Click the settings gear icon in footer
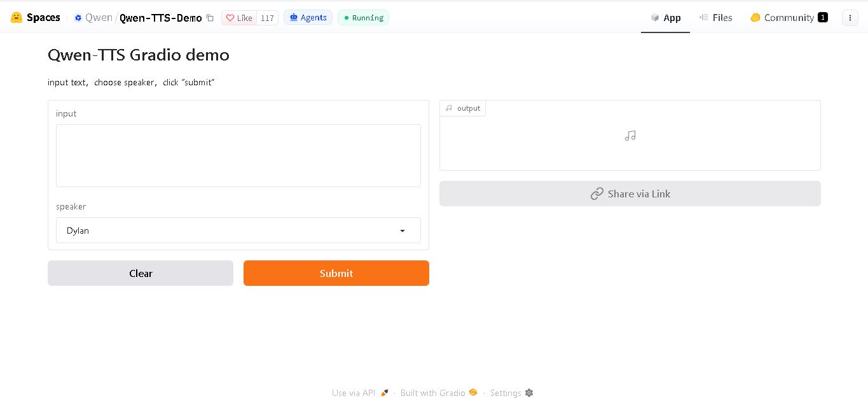 [529, 393]
